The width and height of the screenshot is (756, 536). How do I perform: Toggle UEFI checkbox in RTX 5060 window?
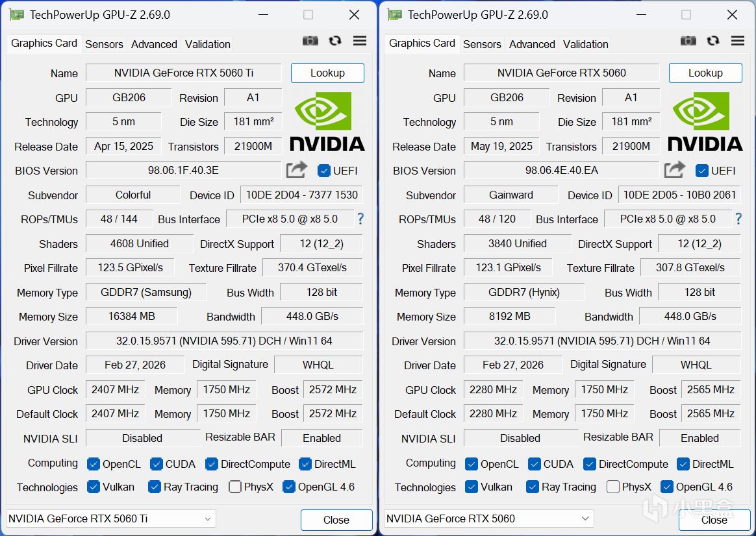tap(702, 171)
